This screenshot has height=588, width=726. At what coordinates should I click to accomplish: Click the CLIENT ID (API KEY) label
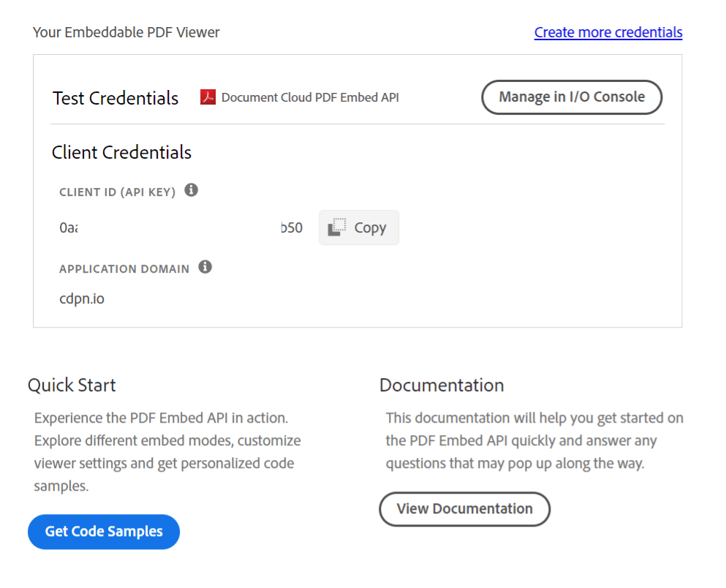(x=118, y=192)
